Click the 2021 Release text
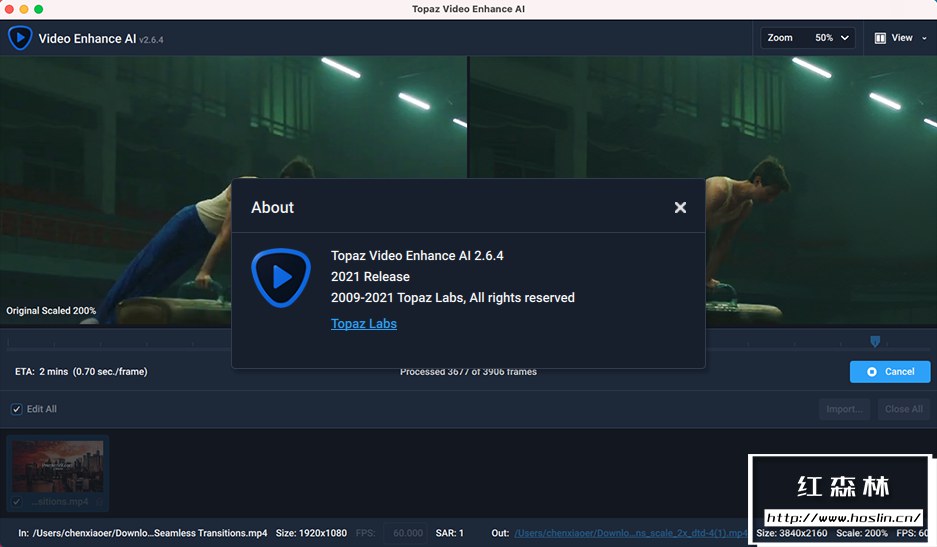Image resolution: width=937 pixels, height=547 pixels. click(370, 277)
